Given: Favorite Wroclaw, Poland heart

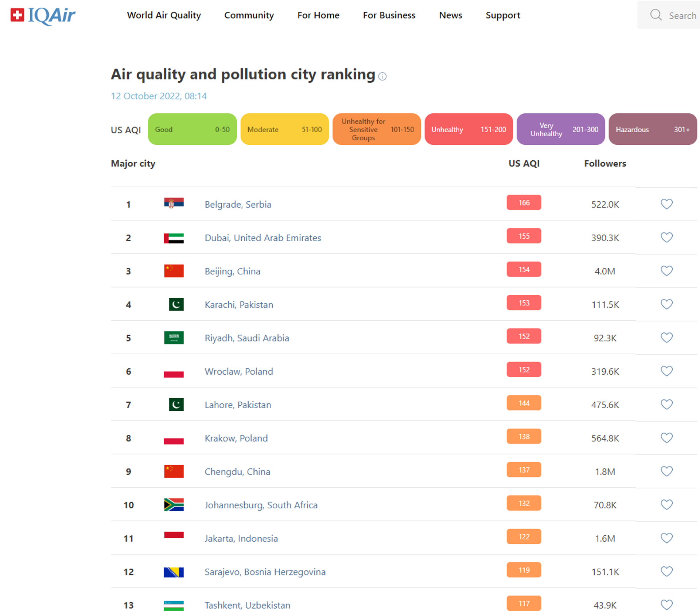Looking at the screenshot, I should point(666,371).
